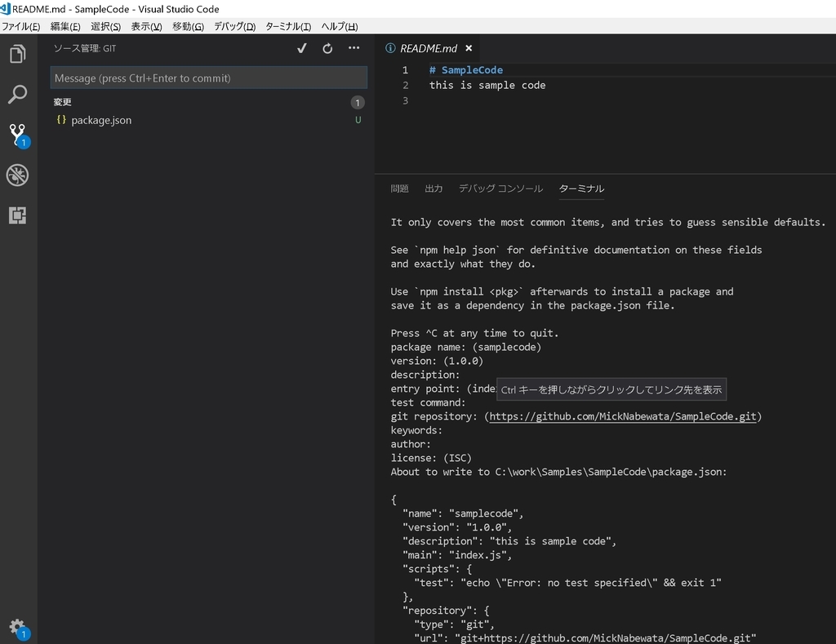Open the Extensions view in activity bar
Screen dimensions: 836x644
coord(18,215)
